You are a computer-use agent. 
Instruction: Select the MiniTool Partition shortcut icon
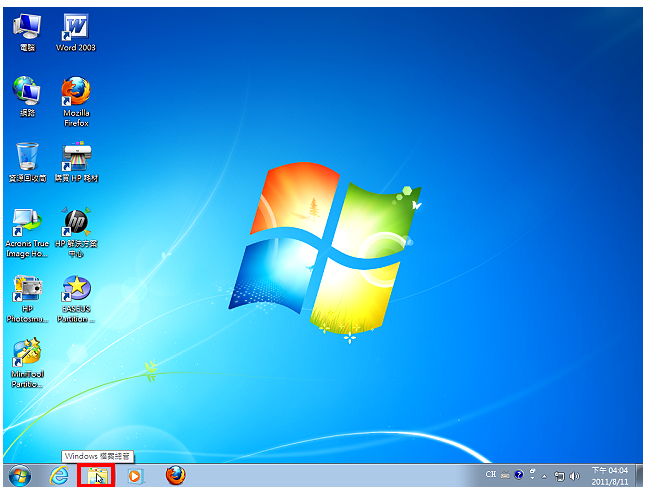click(x=27, y=363)
